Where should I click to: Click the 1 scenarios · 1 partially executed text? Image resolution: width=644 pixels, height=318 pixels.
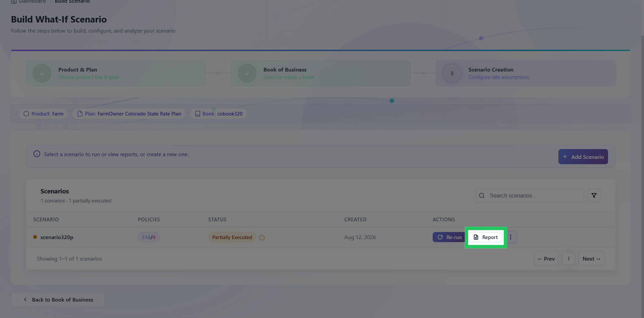(76, 201)
